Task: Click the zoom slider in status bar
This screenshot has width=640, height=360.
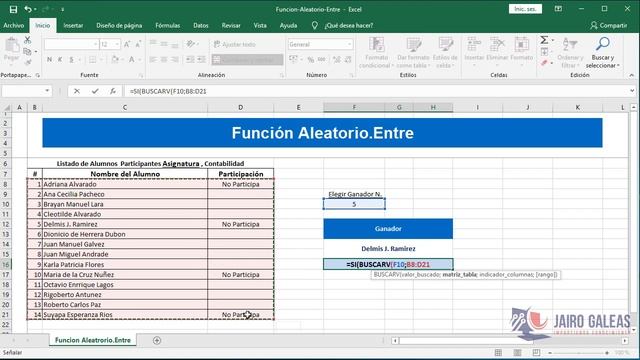Action: click(x=578, y=353)
